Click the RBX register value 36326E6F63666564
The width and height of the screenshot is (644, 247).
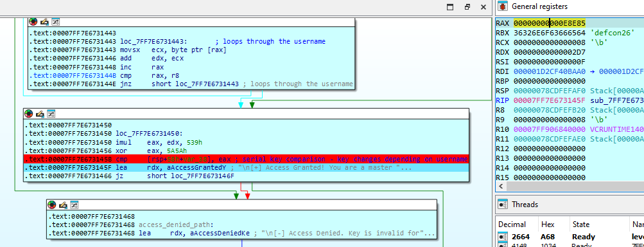[550, 33]
